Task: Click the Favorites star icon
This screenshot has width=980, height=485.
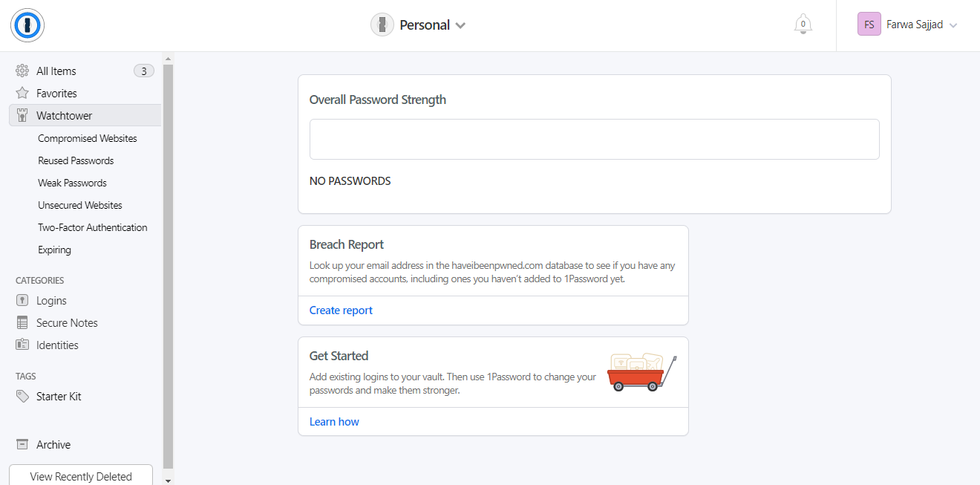Action: (x=22, y=94)
